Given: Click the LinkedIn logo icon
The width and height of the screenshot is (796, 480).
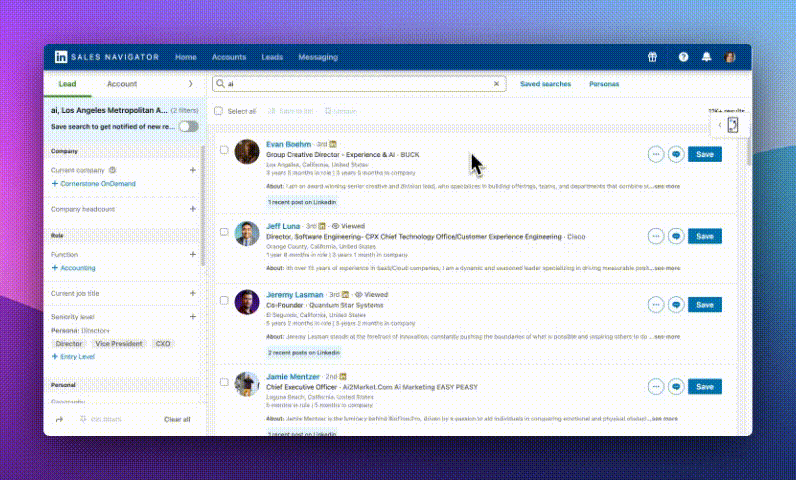Looking at the screenshot, I should tap(61, 57).
